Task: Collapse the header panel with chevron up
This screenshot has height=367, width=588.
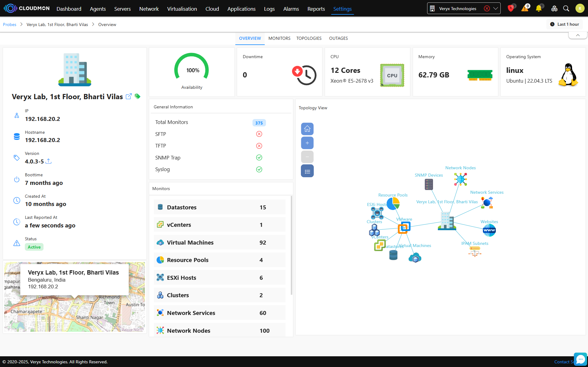Action: 578,35
